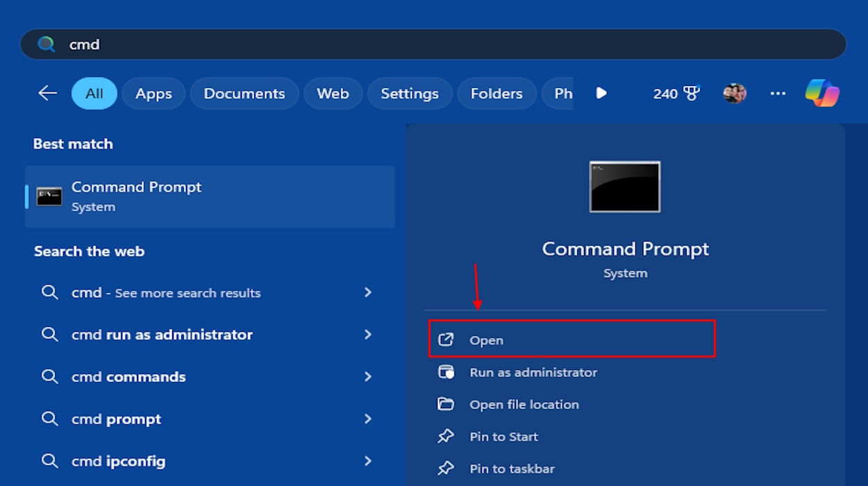868x486 pixels.
Task: Click the search box containing 'cmd'
Action: tap(444, 44)
